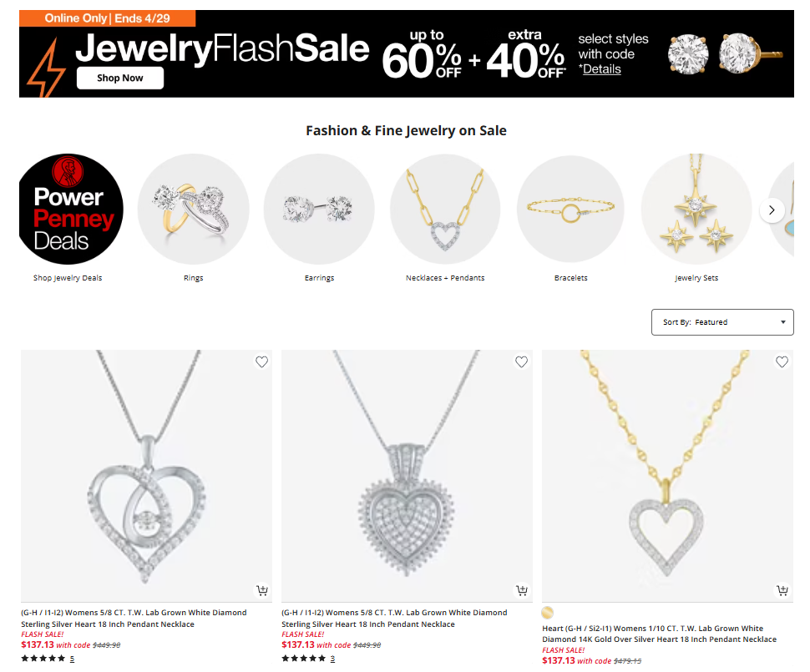Add gold heart necklace to cart
The width and height of the screenshot is (810, 672).
(x=782, y=590)
